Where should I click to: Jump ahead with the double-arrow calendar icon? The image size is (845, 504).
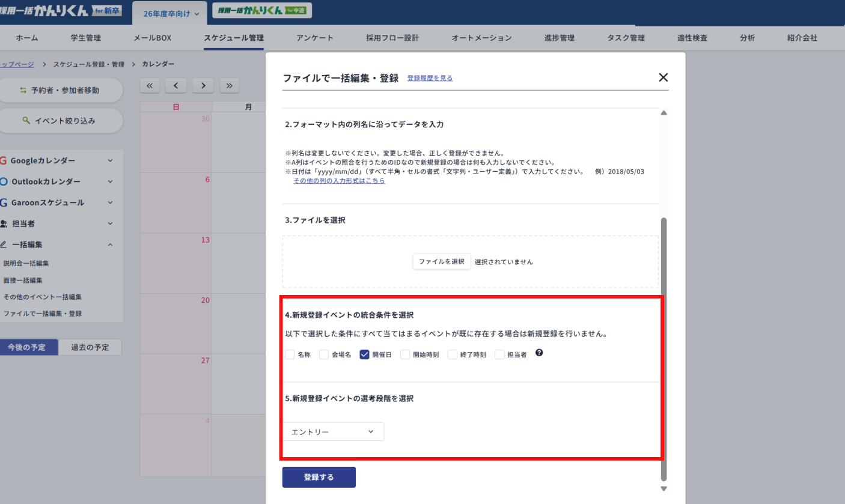click(229, 85)
